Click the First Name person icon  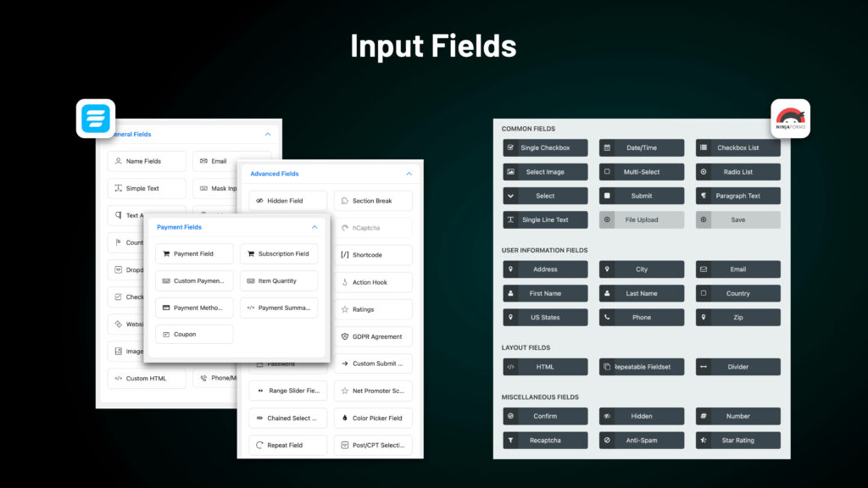tap(511, 293)
